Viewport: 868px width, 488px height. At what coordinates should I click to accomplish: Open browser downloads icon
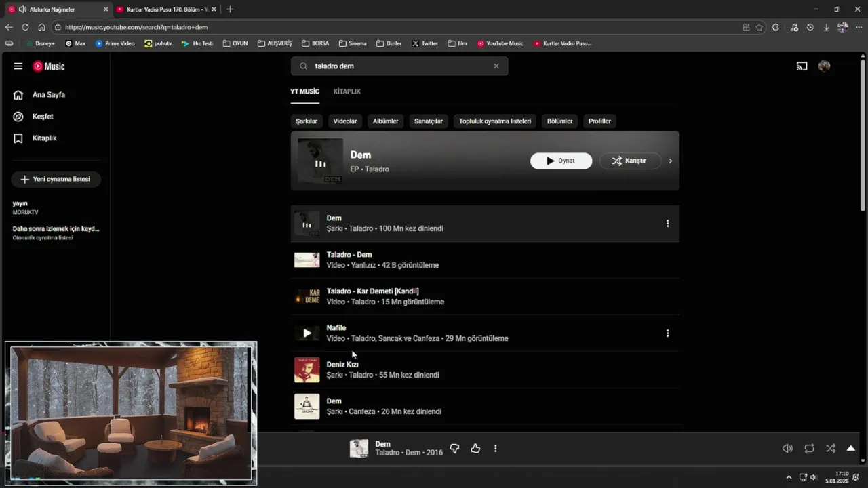point(826,27)
